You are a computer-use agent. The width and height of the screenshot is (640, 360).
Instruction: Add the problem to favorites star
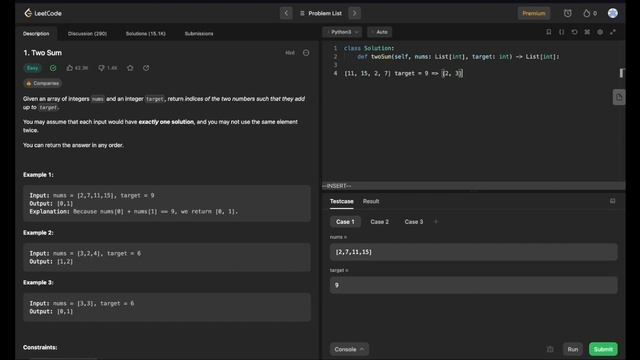pos(130,68)
